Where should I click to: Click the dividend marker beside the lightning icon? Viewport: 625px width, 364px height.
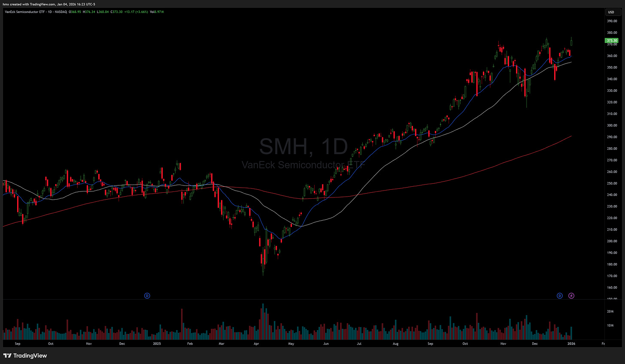point(560,296)
